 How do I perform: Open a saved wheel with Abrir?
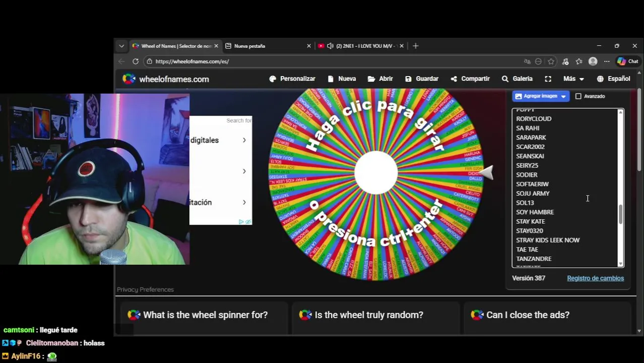click(x=380, y=79)
